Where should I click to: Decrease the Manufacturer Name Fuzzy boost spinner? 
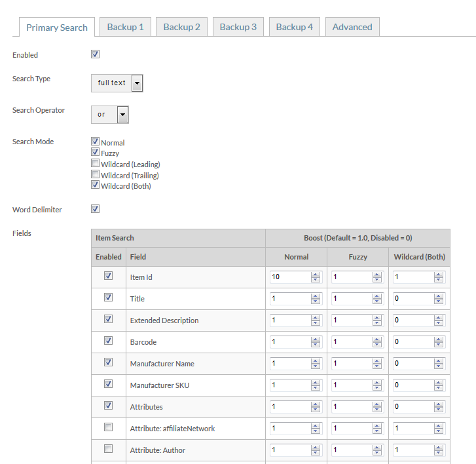coord(376,366)
